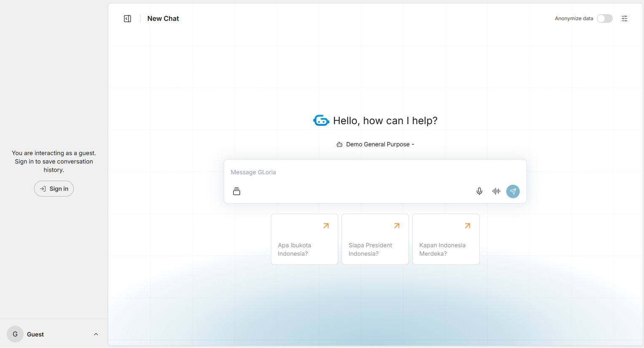The width and height of the screenshot is (644, 348).
Task: Expand the Demo General Purpose selector
Action: coord(375,144)
